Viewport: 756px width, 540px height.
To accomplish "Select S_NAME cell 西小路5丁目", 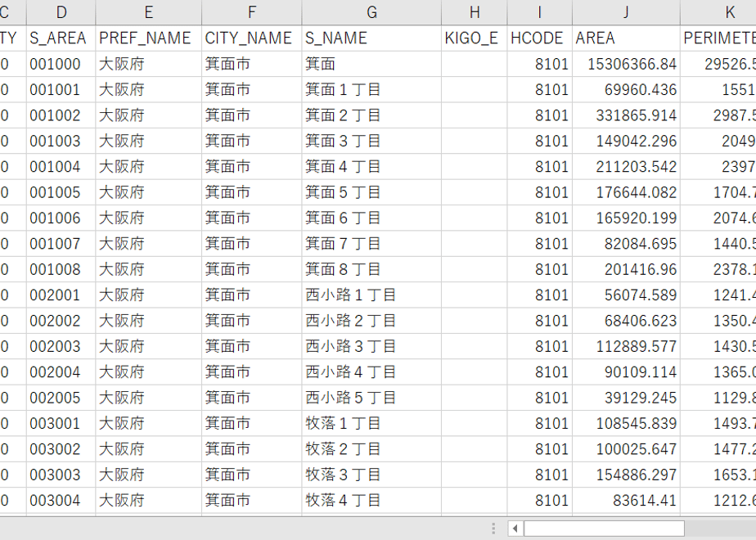I will (x=371, y=398).
